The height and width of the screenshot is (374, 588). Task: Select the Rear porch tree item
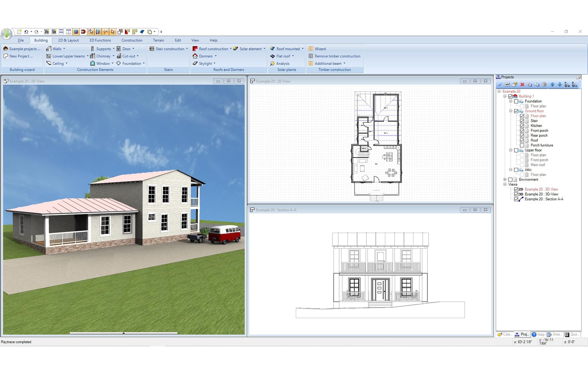[x=539, y=136]
